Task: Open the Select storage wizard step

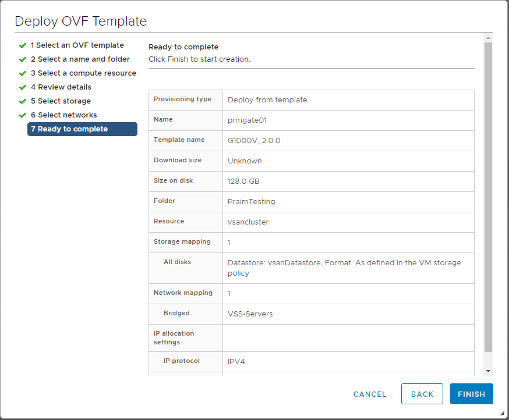Action: 61,101
